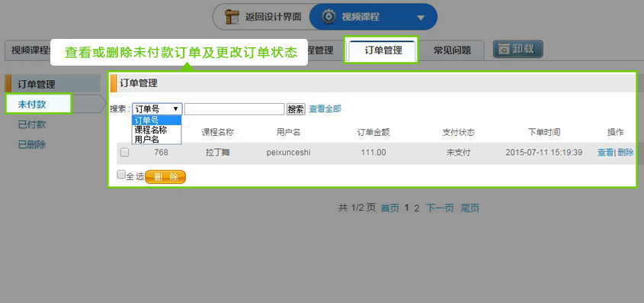Tick the checkbox for order 768
Image resolution: width=644 pixels, height=303 pixels.
click(x=124, y=153)
